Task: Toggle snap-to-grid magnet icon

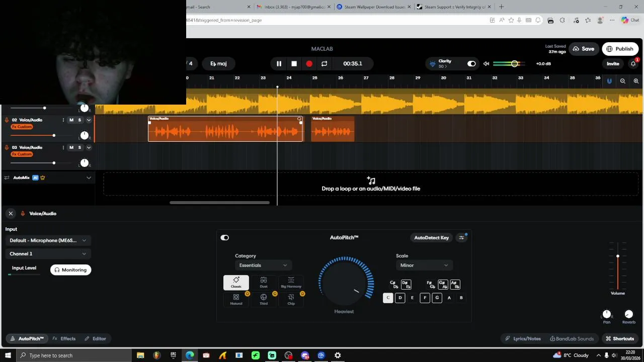Action: (x=609, y=81)
